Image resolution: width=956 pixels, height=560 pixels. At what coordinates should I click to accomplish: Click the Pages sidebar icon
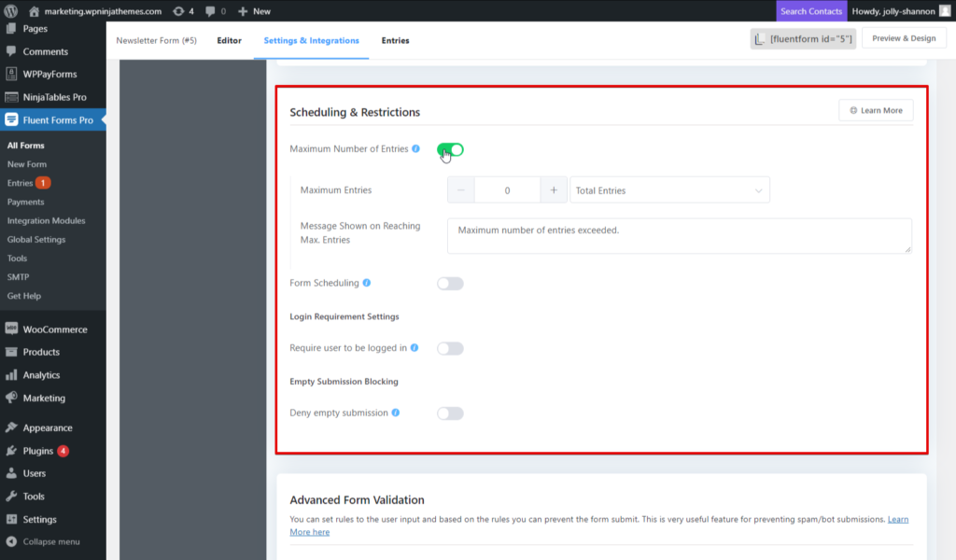(11, 28)
